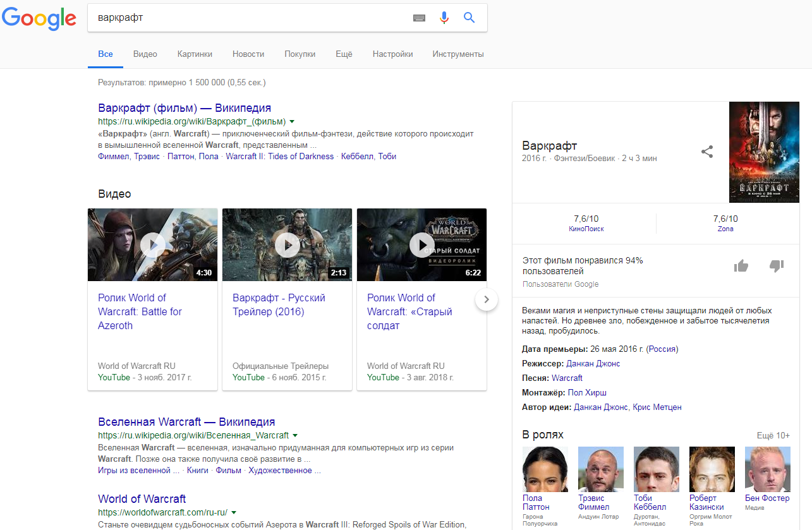Click cast name Трэвис Фиммел
The height and width of the screenshot is (530, 812).
coord(594,503)
